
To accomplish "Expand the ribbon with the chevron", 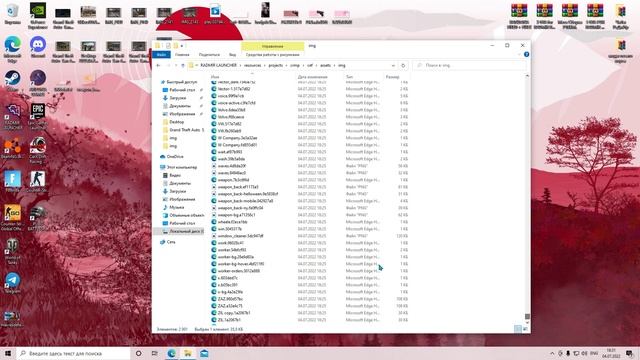I will 519,54.
